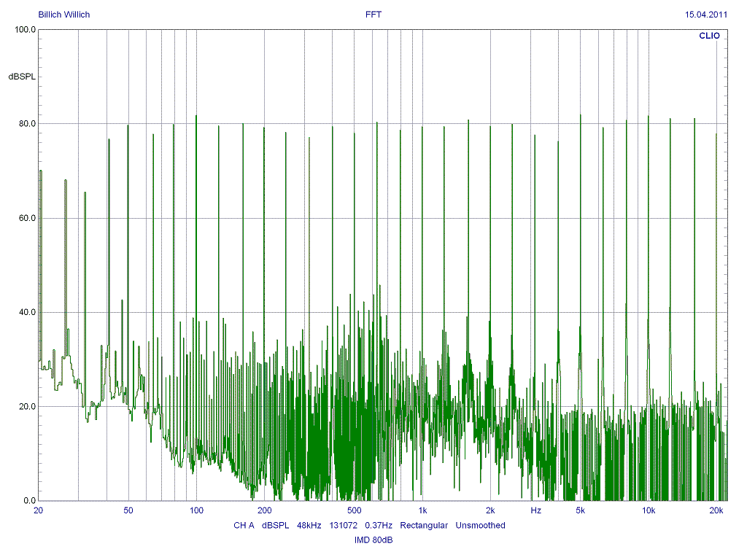Click the 'CH A' channel label below the graph
Viewport: 747px width, 560px height.
pyautogui.click(x=244, y=525)
